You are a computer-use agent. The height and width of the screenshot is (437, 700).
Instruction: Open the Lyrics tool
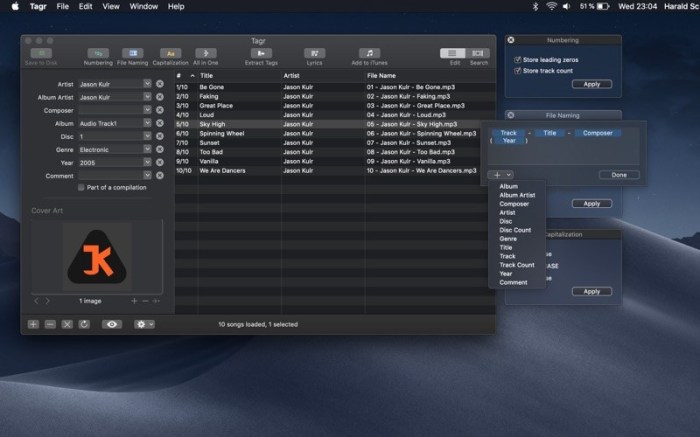[315, 55]
